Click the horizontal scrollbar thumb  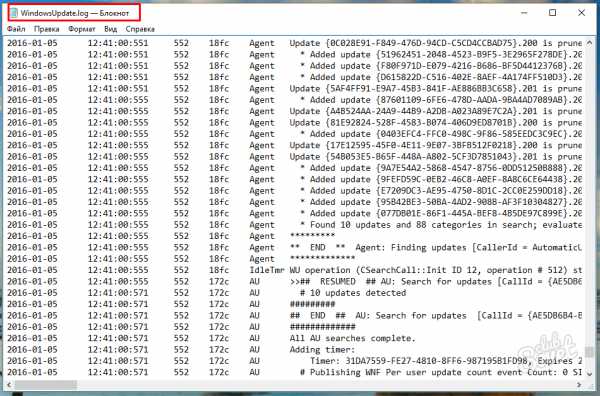(46, 385)
